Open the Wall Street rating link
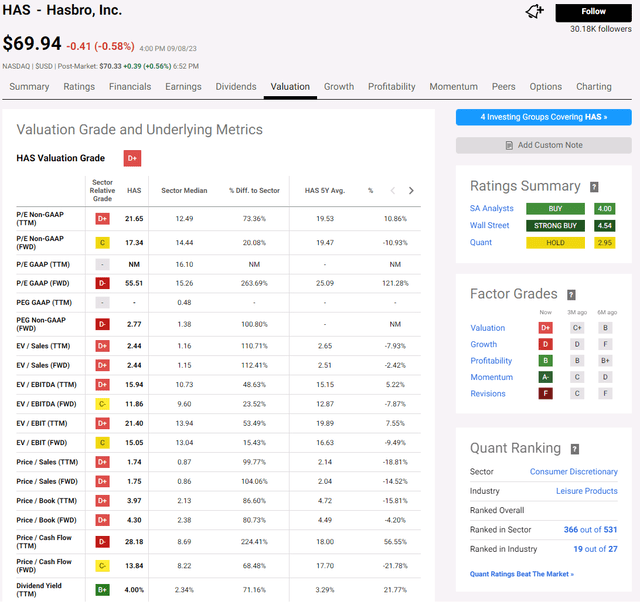 pyautogui.click(x=489, y=225)
